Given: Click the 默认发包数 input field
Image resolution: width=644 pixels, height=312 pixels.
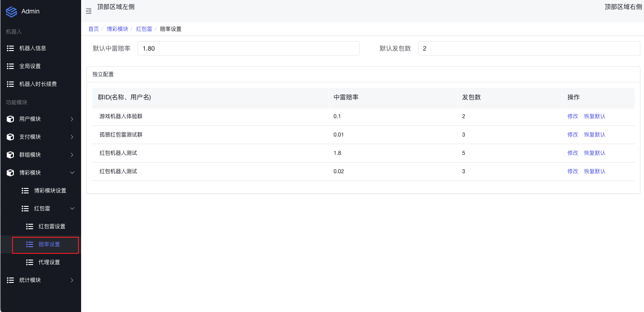Looking at the screenshot, I should point(529,48).
